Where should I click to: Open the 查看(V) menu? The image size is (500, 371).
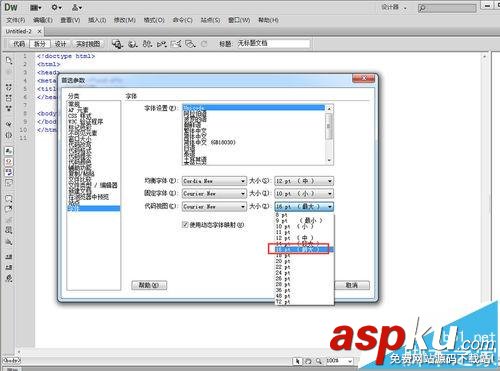pos(70,20)
